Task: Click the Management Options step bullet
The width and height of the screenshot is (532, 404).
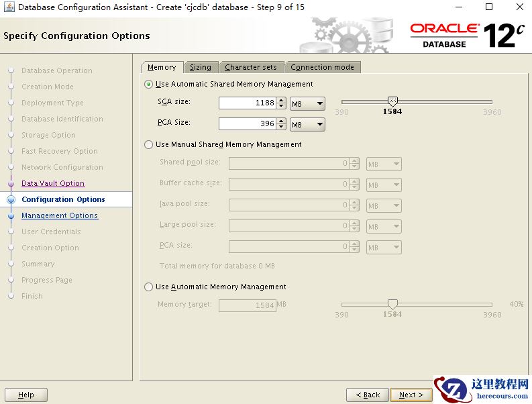Action: click(11, 216)
